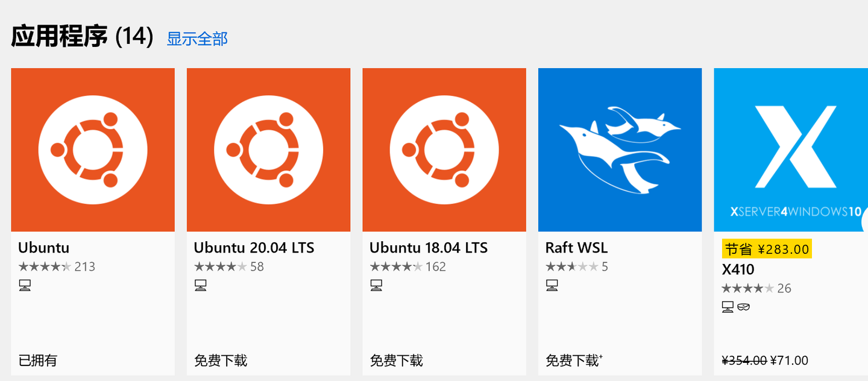The height and width of the screenshot is (381, 868).
Task: Click the next-page arrow beside the X410 tile
Action: pos(865,222)
